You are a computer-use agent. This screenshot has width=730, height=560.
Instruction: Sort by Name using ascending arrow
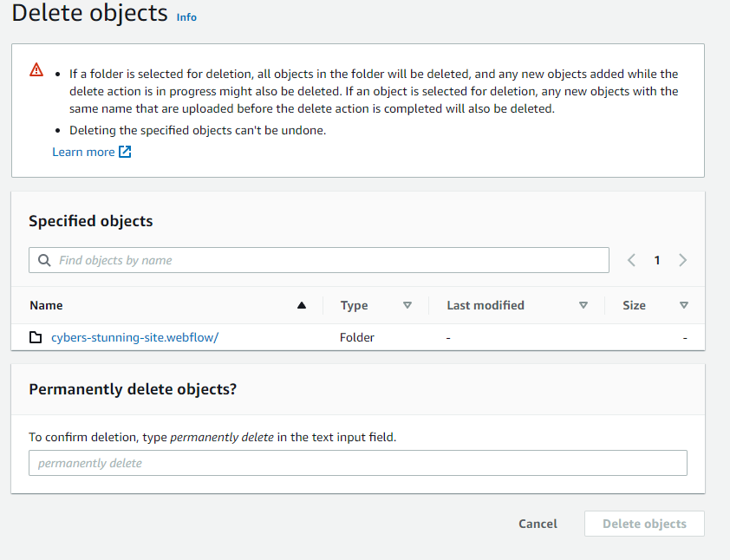click(x=302, y=305)
